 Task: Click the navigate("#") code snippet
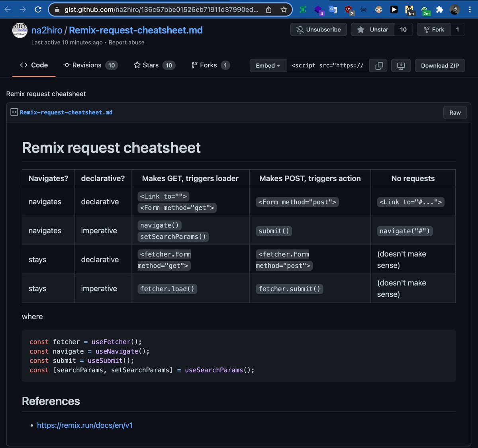[405, 231]
